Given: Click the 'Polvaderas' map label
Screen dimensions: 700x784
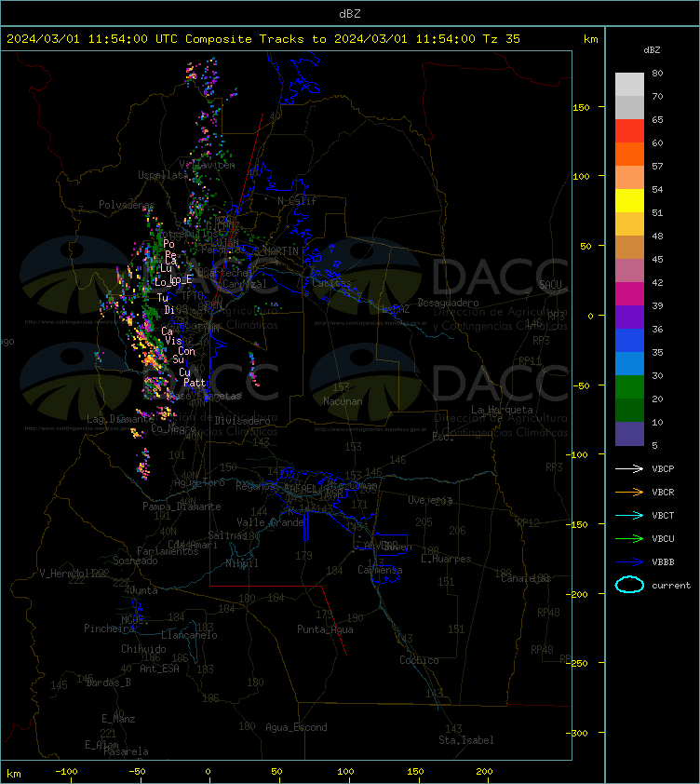Looking at the screenshot, I should [127, 205].
